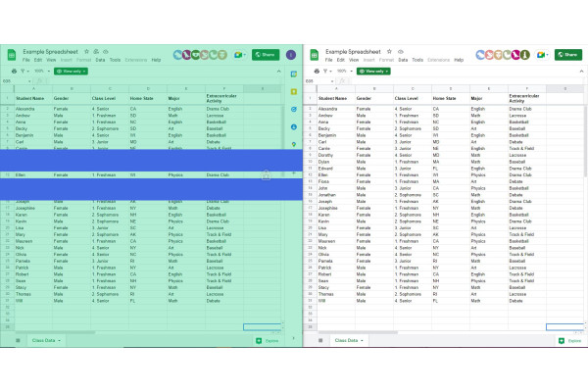Open Maps side panel icon
The height and width of the screenshot is (392, 588).
tap(294, 144)
